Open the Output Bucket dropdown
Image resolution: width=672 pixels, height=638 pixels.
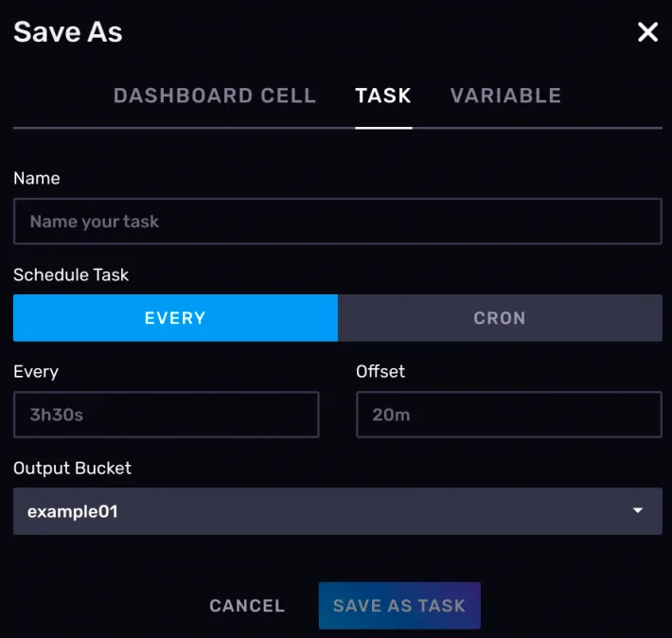pos(337,511)
